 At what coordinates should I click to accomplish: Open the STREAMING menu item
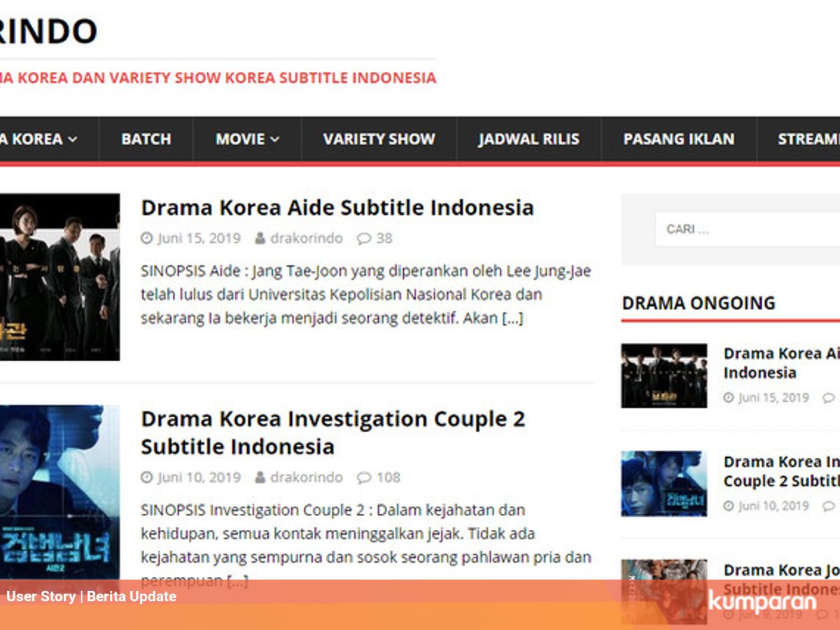(808, 139)
